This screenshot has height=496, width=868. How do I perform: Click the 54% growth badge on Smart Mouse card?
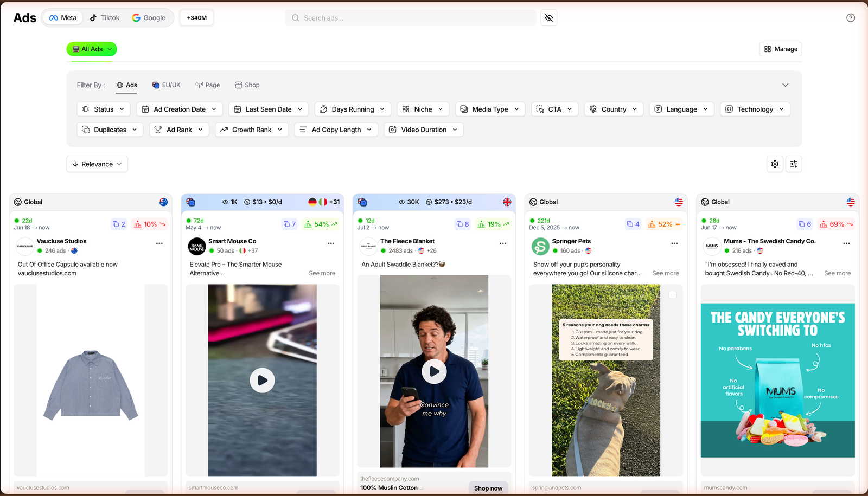coord(321,224)
